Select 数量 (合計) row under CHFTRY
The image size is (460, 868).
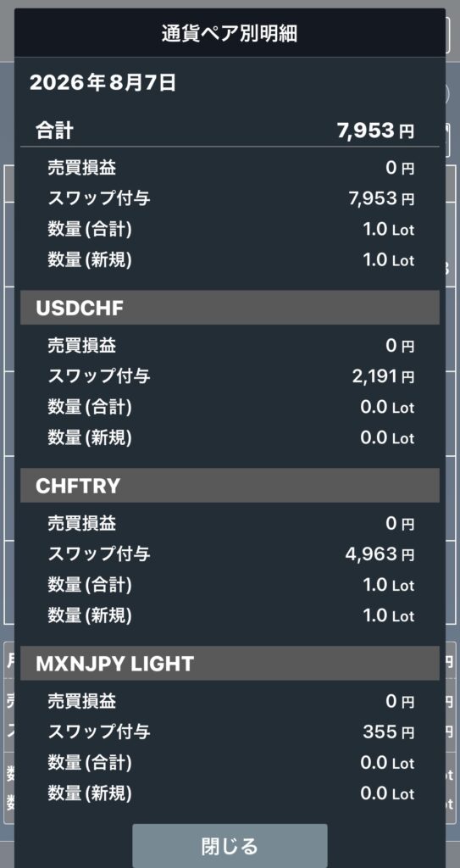[230, 585]
